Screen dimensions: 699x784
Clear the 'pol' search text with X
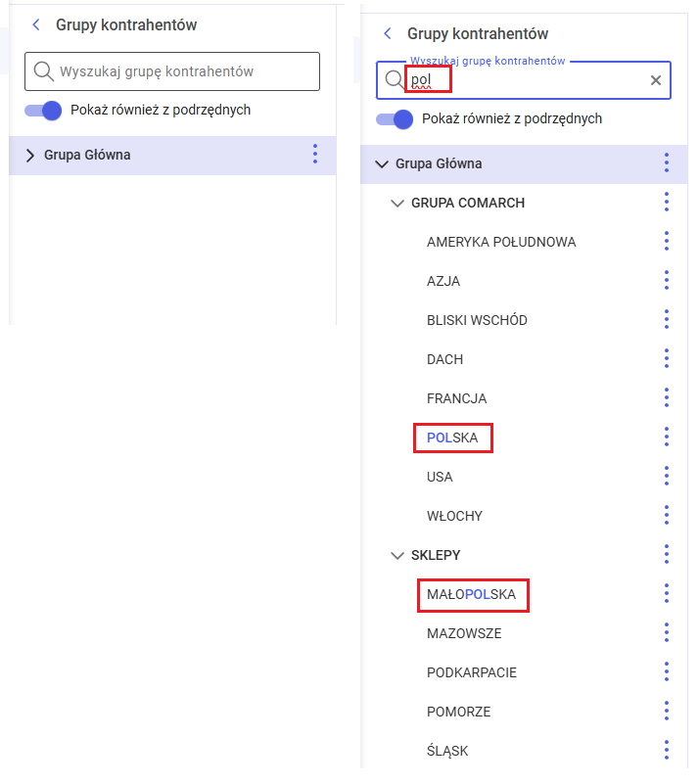(656, 80)
